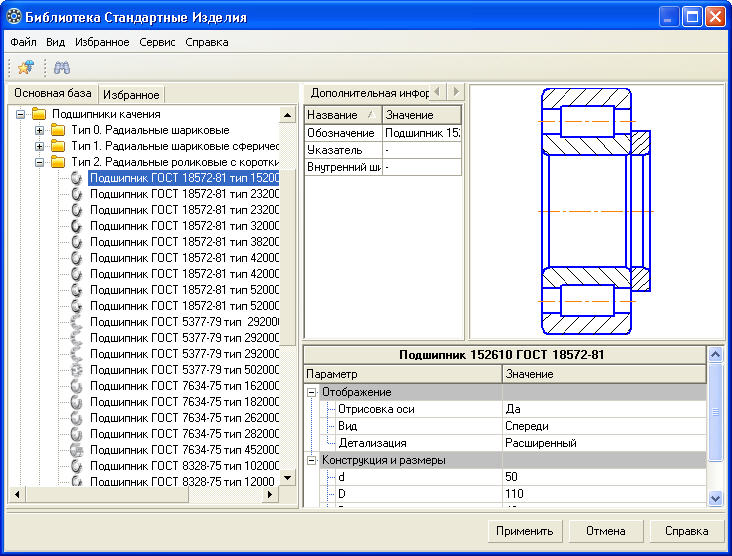Open the Дополнительная информация tab
Viewport: 732px width, 556px height.
click(369, 93)
